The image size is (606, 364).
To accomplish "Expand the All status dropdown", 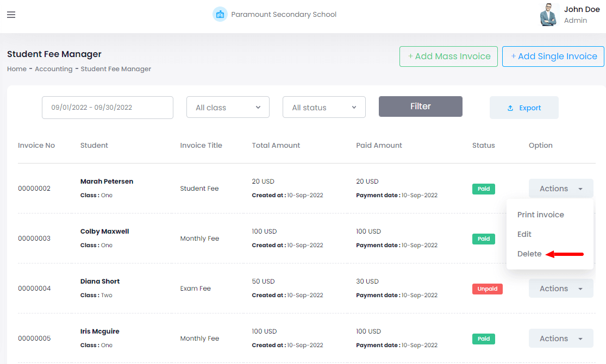I will point(324,108).
